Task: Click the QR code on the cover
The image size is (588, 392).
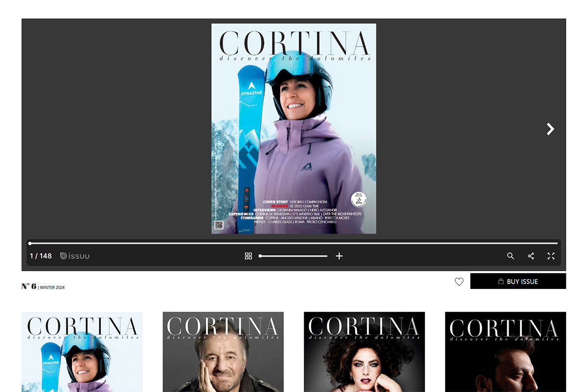Action: [x=219, y=225]
